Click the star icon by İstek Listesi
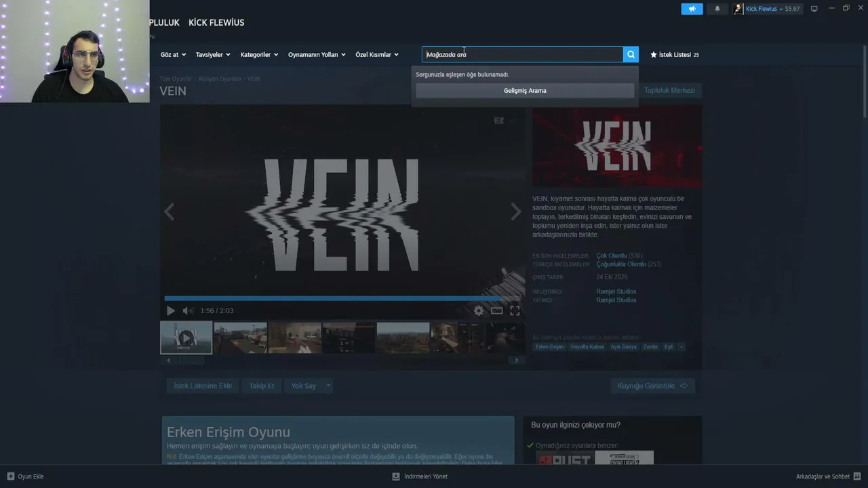The width and height of the screenshot is (868, 488). (x=654, y=54)
